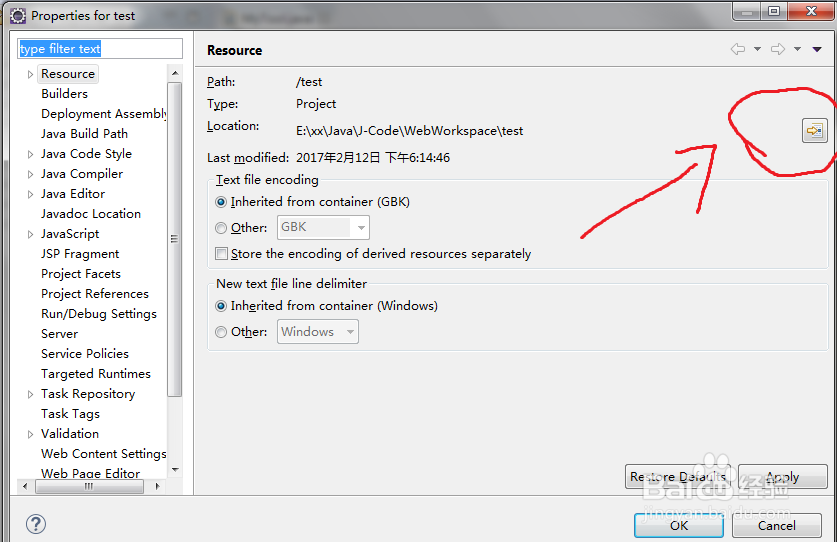
Task: Open the back history dropdown arrow
Action: pos(757,49)
